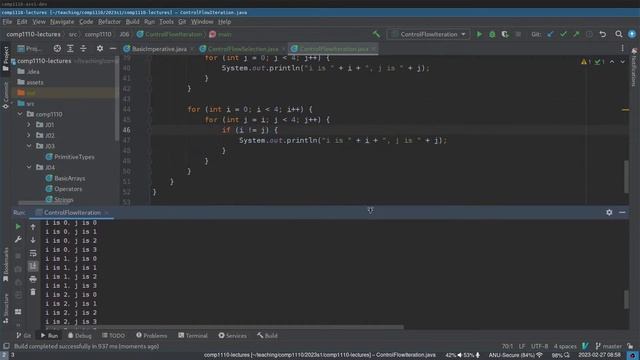Open the Tools menu
640x360 pixels.
166,22
